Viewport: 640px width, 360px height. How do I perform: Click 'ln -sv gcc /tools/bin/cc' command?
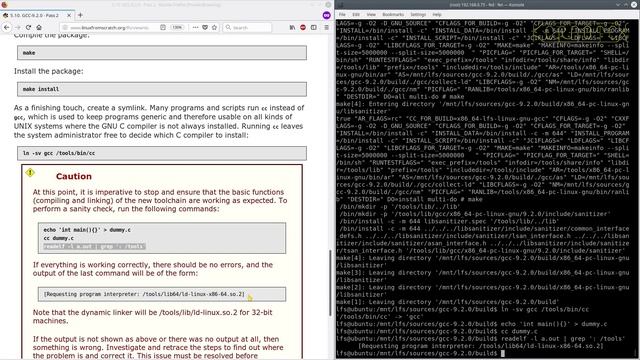coord(59,153)
